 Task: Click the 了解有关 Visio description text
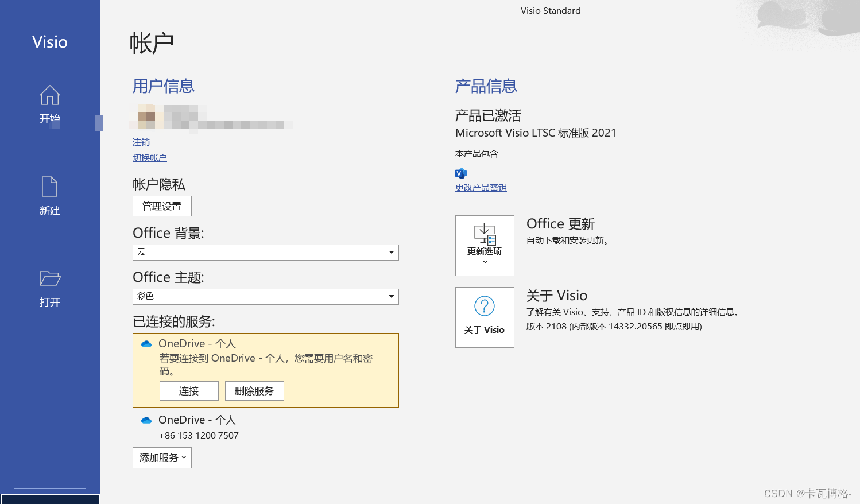pos(634,312)
